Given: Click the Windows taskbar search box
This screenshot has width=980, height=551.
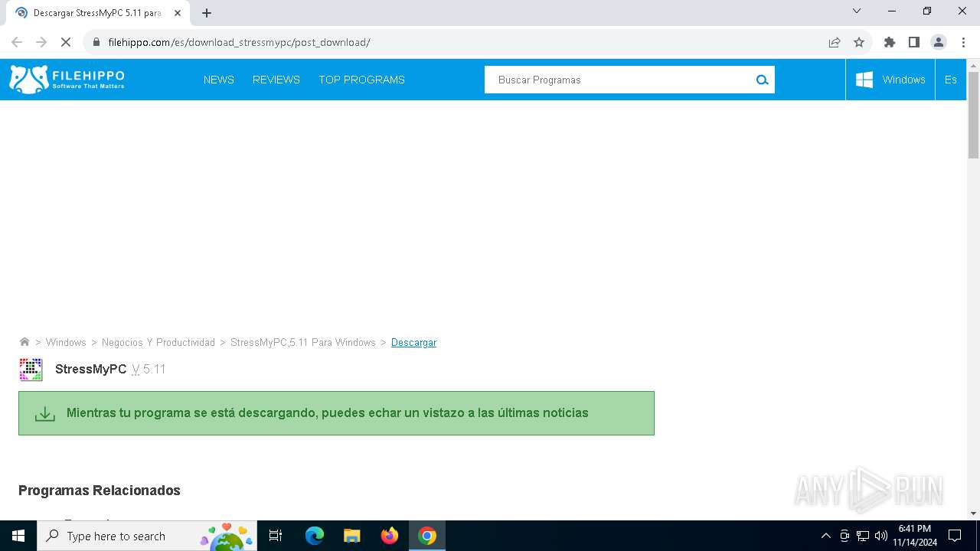Looking at the screenshot, I should (x=146, y=536).
